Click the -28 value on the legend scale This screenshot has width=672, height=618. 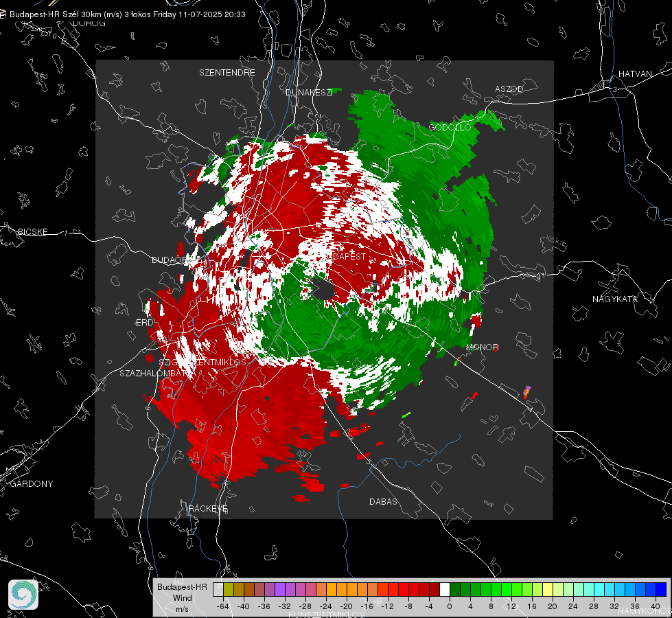[x=305, y=606]
